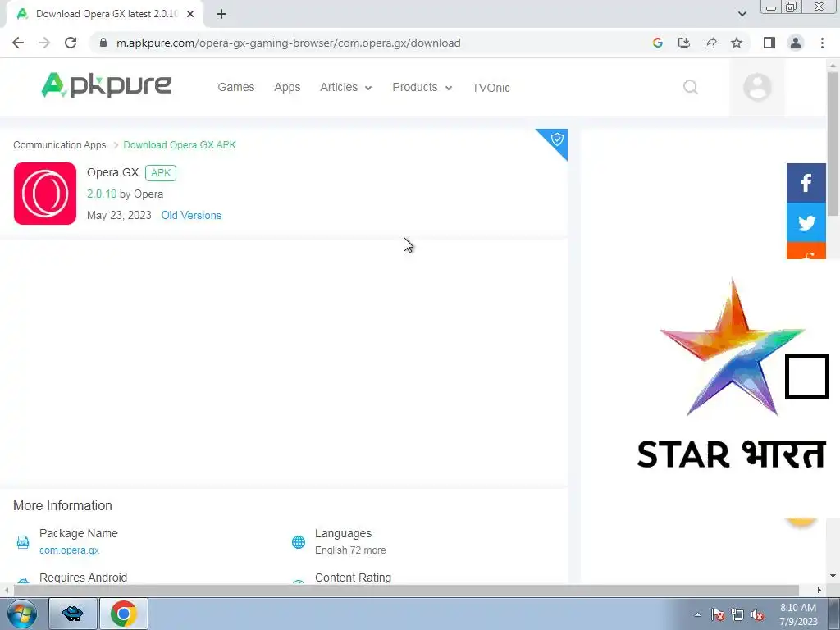The height and width of the screenshot is (630, 840).
Task: Share on Twitter
Action: 806,222
